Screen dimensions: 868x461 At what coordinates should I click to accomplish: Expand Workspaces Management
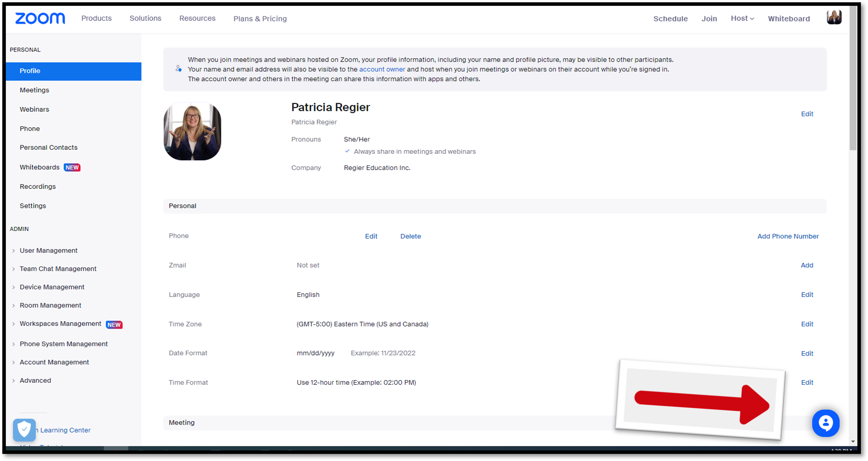[x=13, y=323]
